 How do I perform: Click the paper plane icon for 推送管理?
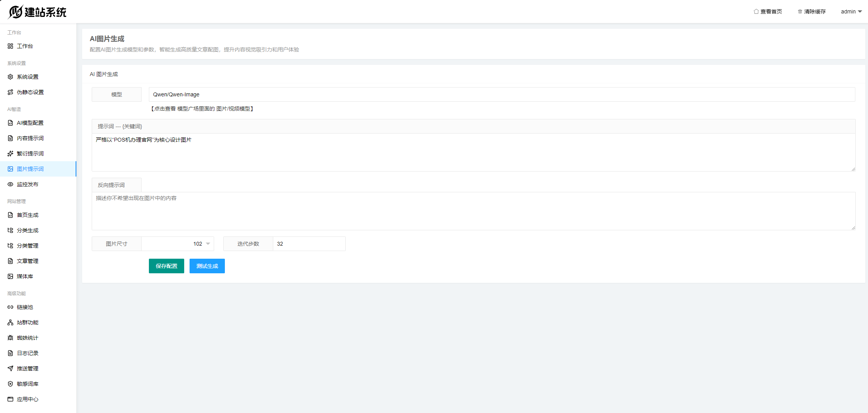[x=10, y=368]
